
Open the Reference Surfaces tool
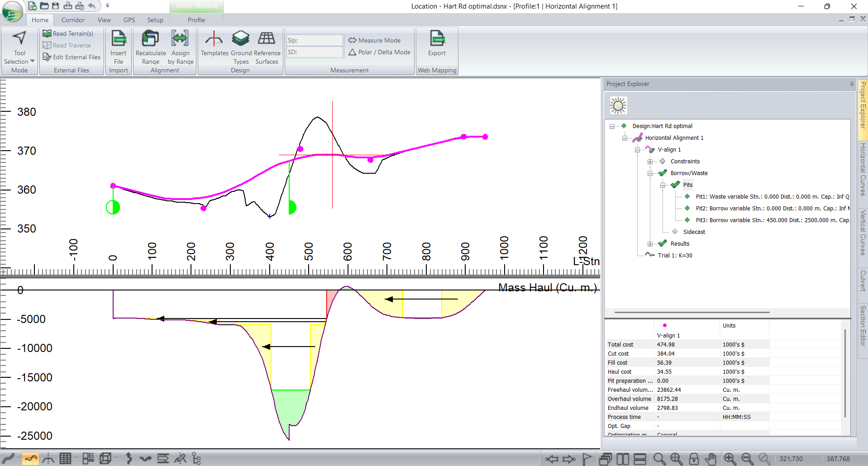coord(267,47)
